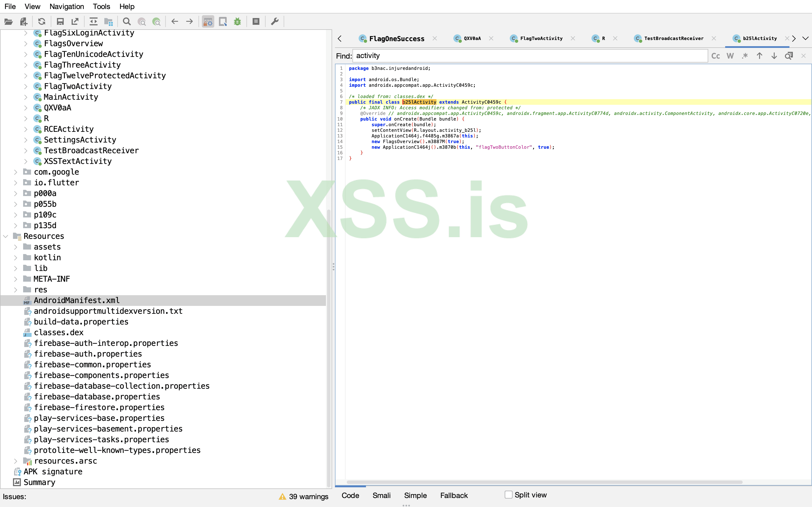Click the reload refresh icon in toolbar
Screen dimensions: 812x507
pyautogui.click(x=42, y=22)
